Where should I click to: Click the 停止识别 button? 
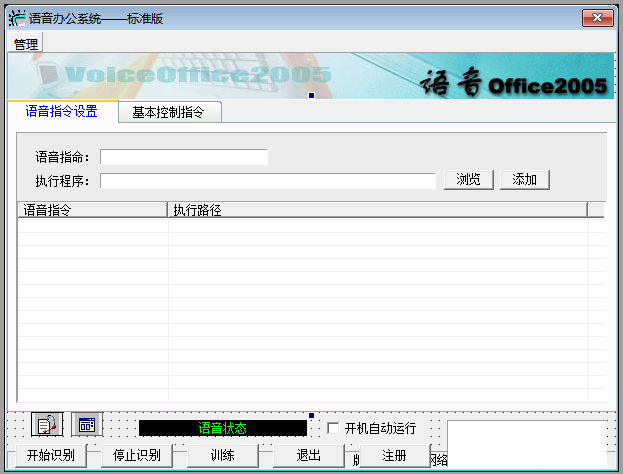[137, 455]
